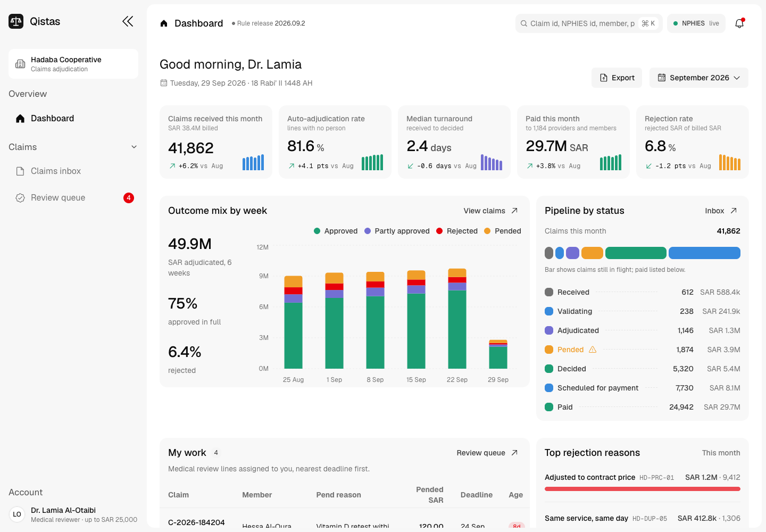Click the Hadaba Cooperative building icon
The height and width of the screenshot is (532, 766).
coord(20,64)
